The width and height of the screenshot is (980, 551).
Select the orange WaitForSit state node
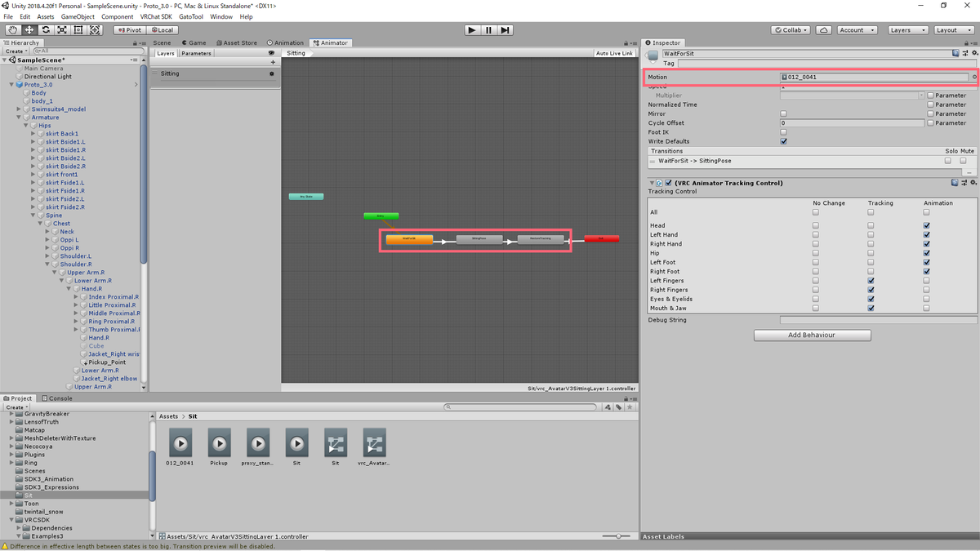[x=409, y=239]
